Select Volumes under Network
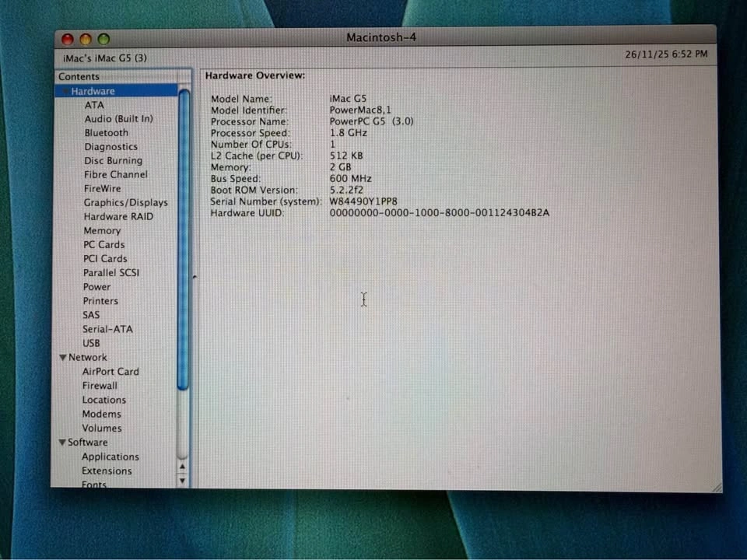Viewport: 747px width, 560px height. 101,428
